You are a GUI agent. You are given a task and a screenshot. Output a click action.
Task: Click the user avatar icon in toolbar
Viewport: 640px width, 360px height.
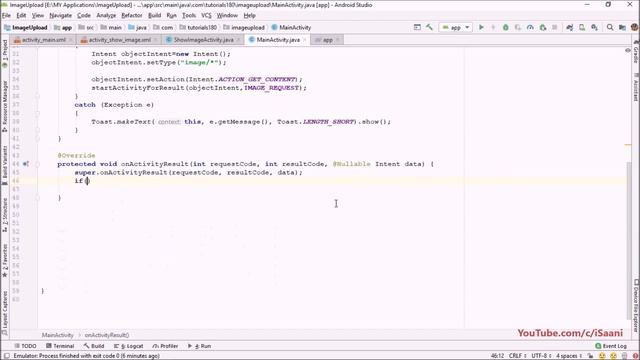tap(634, 27)
